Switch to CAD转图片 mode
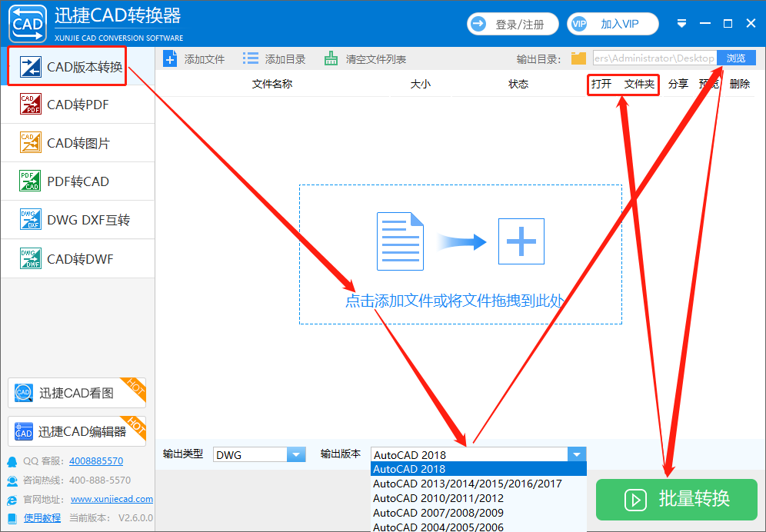Image resolution: width=766 pixels, height=532 pixels. (78, 143)
